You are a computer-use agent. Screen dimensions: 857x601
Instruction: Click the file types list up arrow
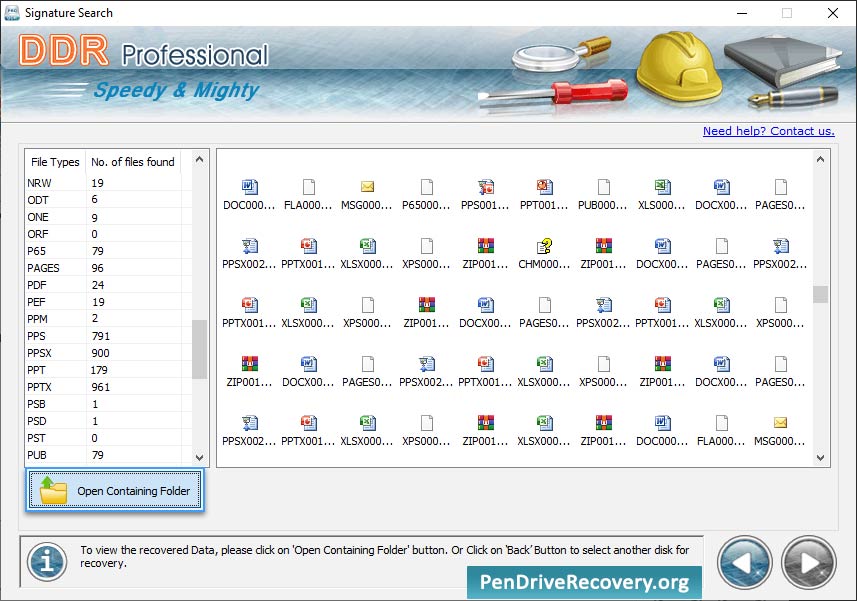click(x=199, y=160)
